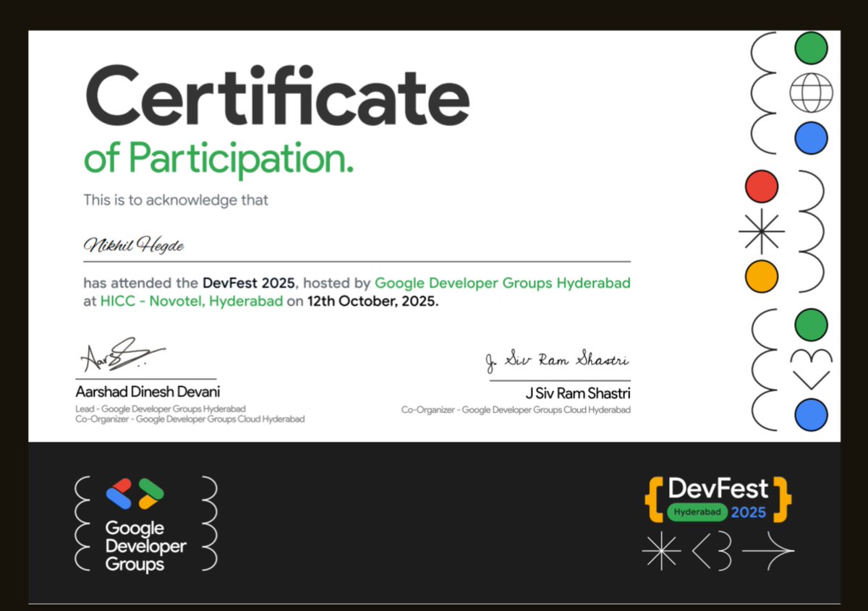Click the black asterisk between red and yellow circles

point(762,231)
